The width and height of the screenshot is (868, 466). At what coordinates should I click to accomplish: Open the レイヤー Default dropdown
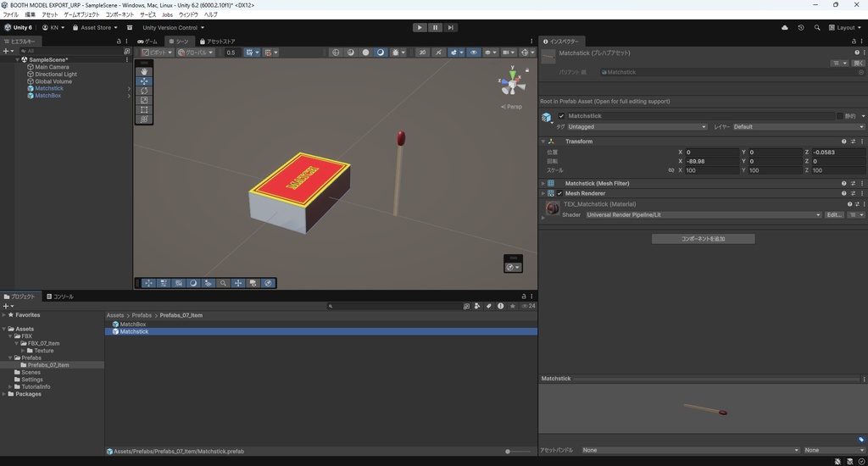click(x=798, y=127)
